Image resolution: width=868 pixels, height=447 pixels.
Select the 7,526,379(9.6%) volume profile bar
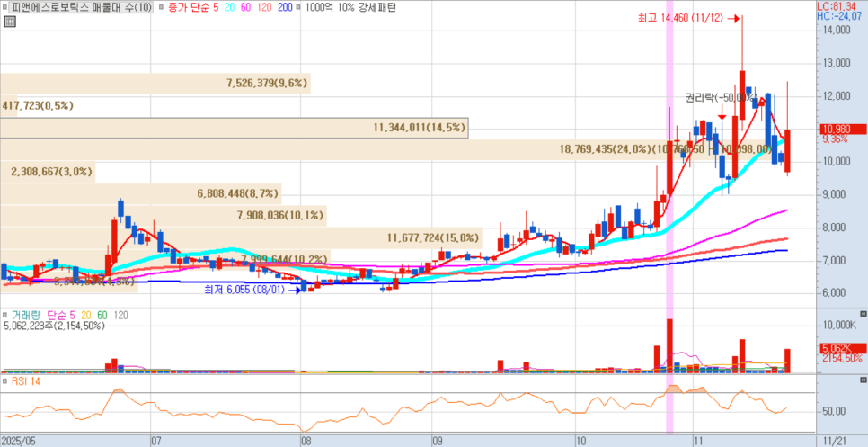point(155,84)
